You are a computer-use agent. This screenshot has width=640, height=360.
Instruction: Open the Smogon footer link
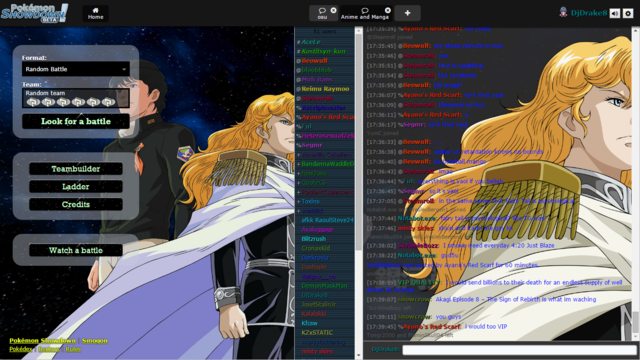tap(95, 340)
